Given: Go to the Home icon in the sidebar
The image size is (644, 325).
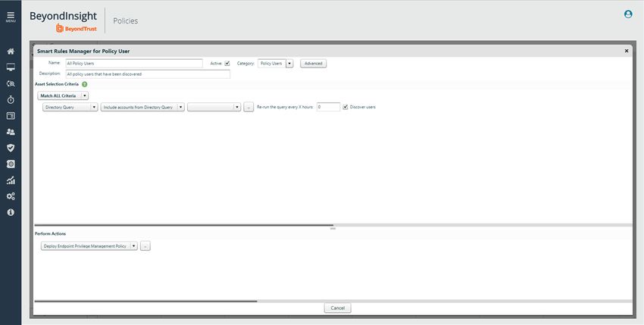Looking at the screenshot, I should coord(11,52).
